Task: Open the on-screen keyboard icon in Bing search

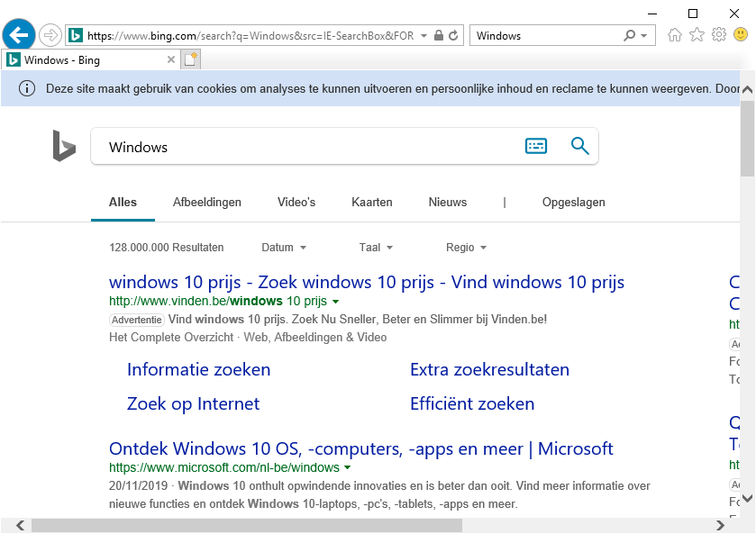Action: click(535, 146)
